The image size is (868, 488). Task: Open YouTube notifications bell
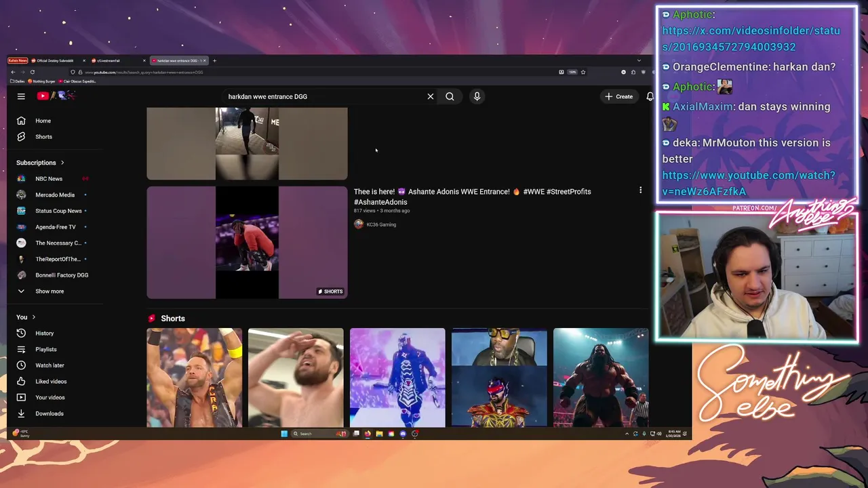click(x=650, y=96)
